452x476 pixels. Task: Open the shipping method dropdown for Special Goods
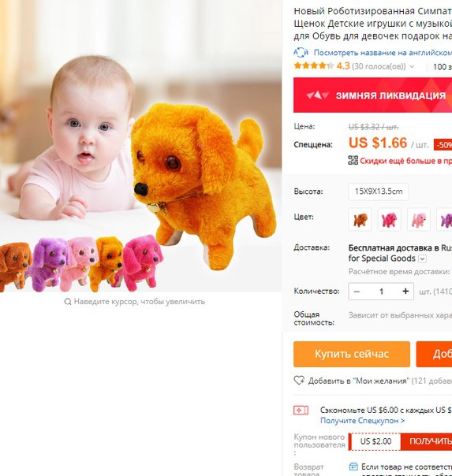423,258
